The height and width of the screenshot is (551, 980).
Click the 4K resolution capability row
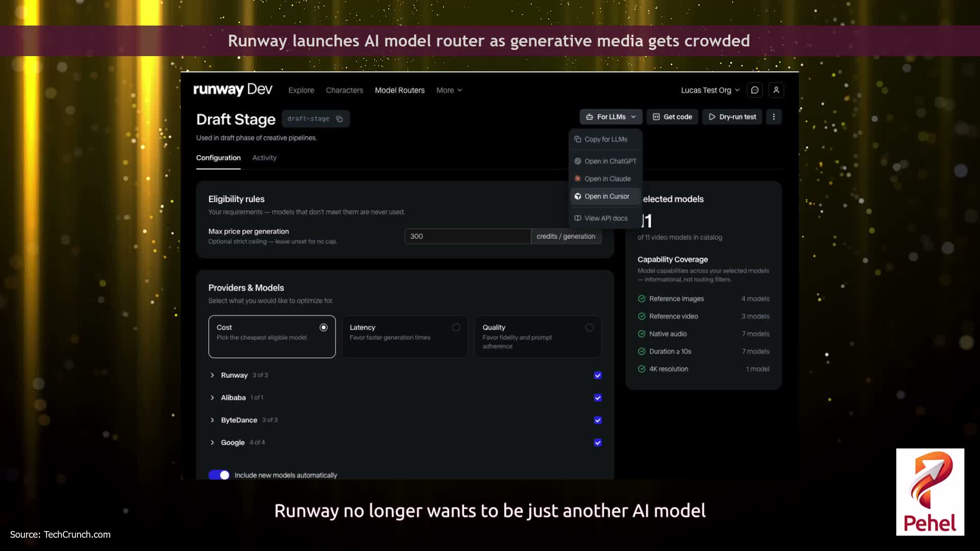pyautogui.click(x=703, y=369)
